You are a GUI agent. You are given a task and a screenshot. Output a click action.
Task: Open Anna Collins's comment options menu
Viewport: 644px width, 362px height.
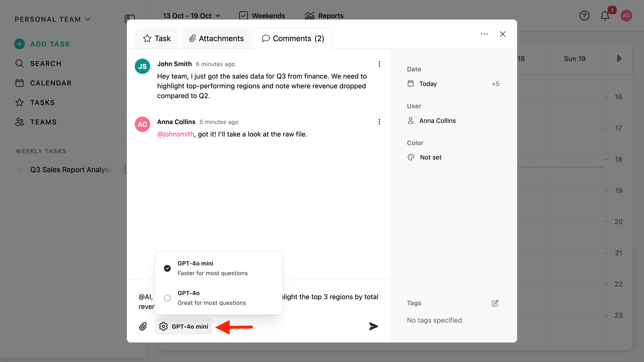[379, 122]
